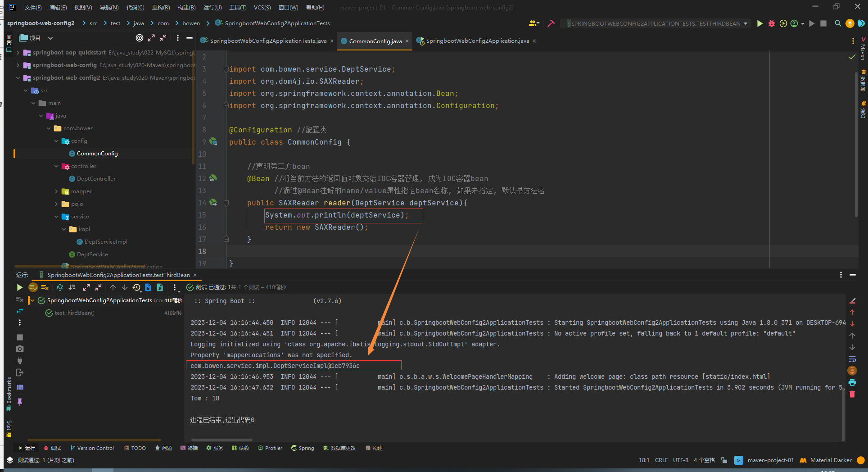
Task: Export test results green file icon
Action: point(160,287)
